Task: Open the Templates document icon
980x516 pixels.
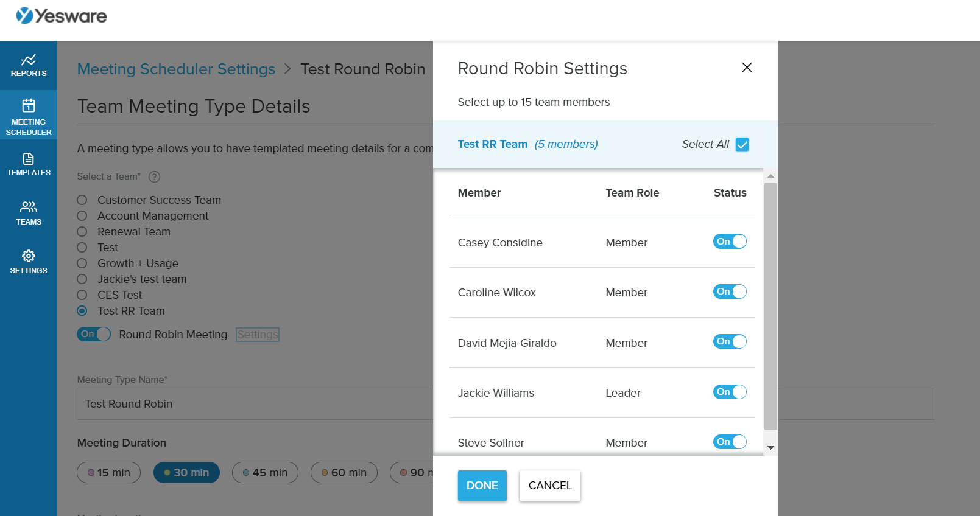Action: tap(29, 159)
